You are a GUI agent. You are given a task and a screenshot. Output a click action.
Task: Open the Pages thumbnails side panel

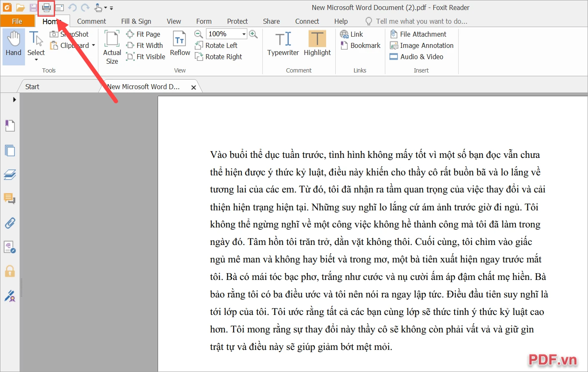(10, 150)
